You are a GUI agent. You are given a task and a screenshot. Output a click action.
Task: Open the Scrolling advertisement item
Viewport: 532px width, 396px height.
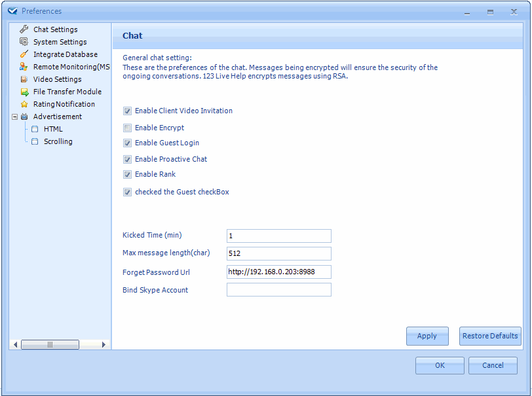click(x=58, y=141)
